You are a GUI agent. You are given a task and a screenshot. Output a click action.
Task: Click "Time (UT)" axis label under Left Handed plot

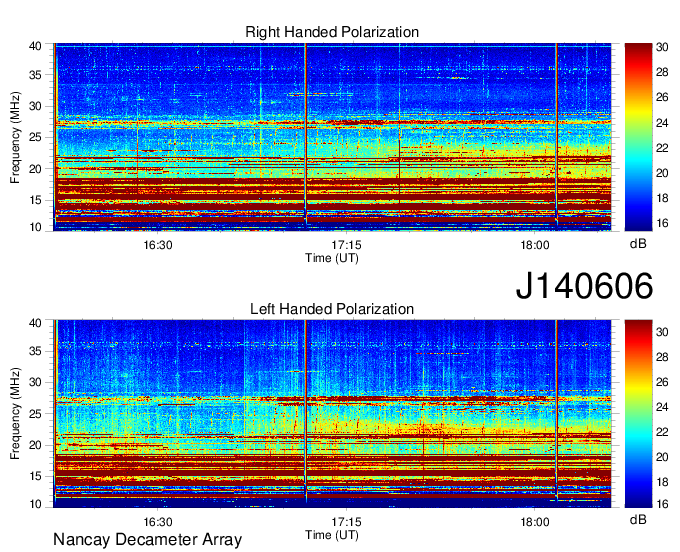point(332,535)
